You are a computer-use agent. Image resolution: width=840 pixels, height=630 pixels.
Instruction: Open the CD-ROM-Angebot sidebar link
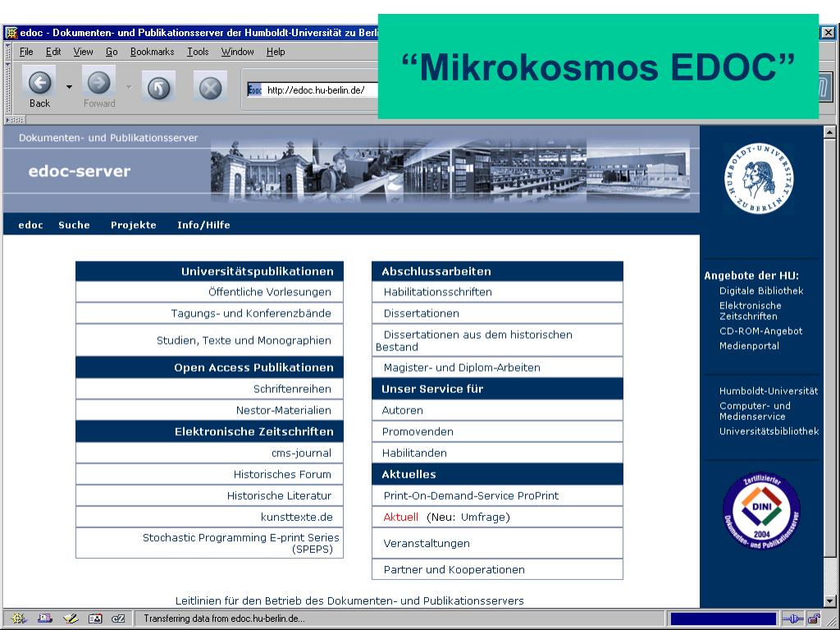coord(760,331)
